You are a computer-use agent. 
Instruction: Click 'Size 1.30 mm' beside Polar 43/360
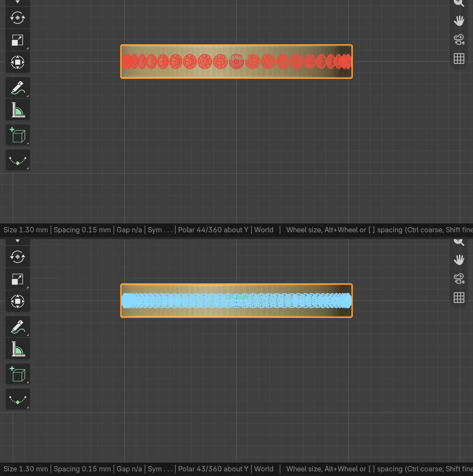pos(26,469)
